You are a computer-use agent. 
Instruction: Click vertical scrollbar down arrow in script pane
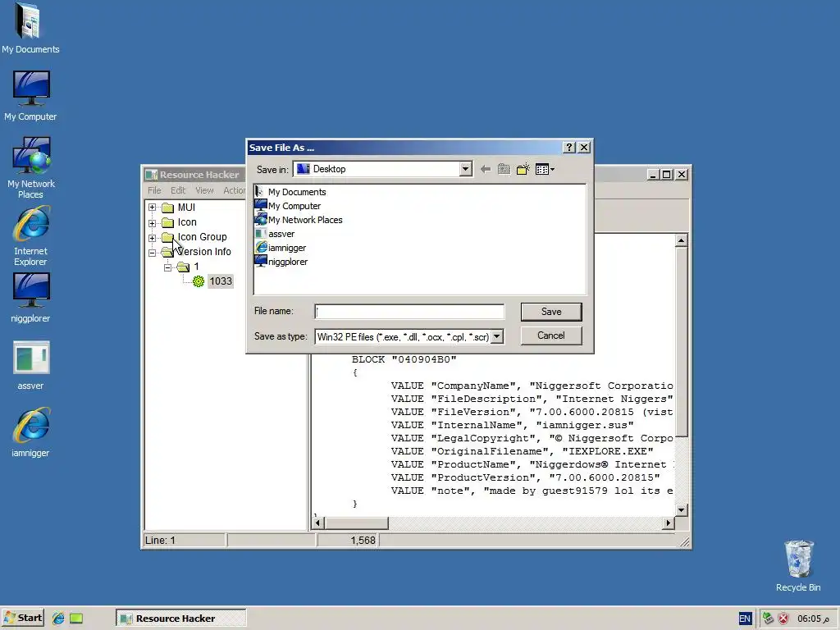click(x=681, y=510)
